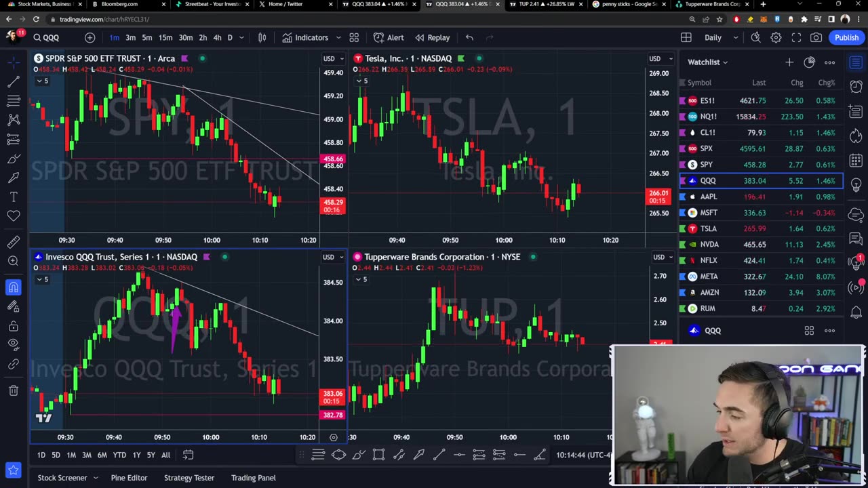Select the 1m timeframe
The image size is (868, 488).
click(115, 38)
